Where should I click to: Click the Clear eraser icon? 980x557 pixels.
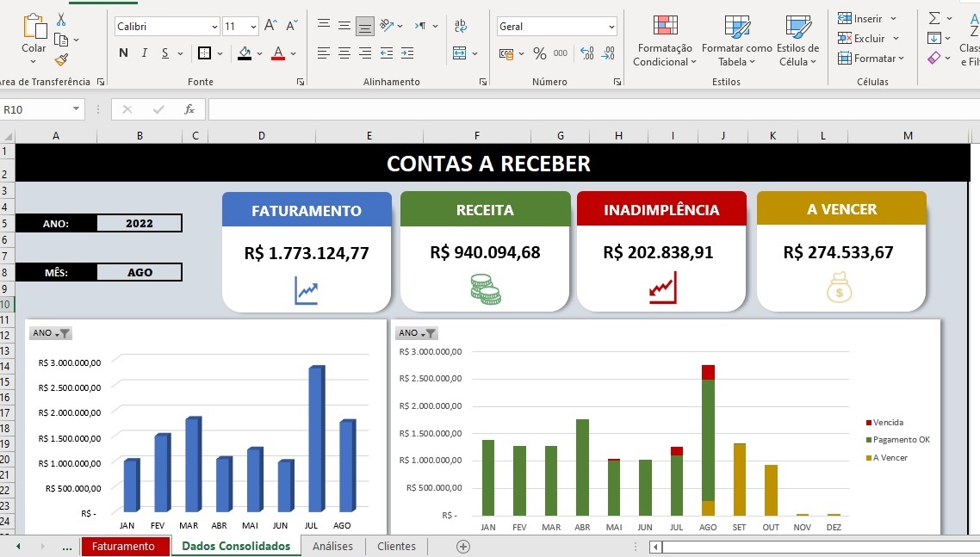(x=933, y=59)
